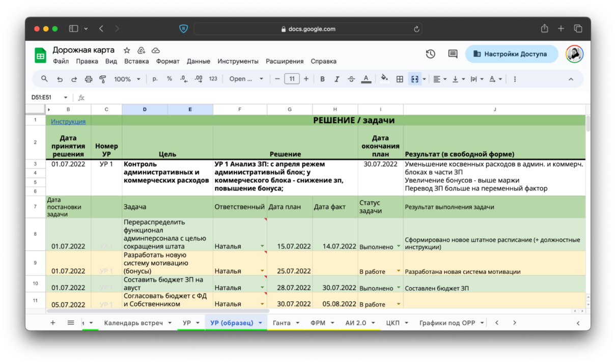Toggle strikethrough formatting
The image size is (616, 364).
pyautogui.click(x=351, y=79)
